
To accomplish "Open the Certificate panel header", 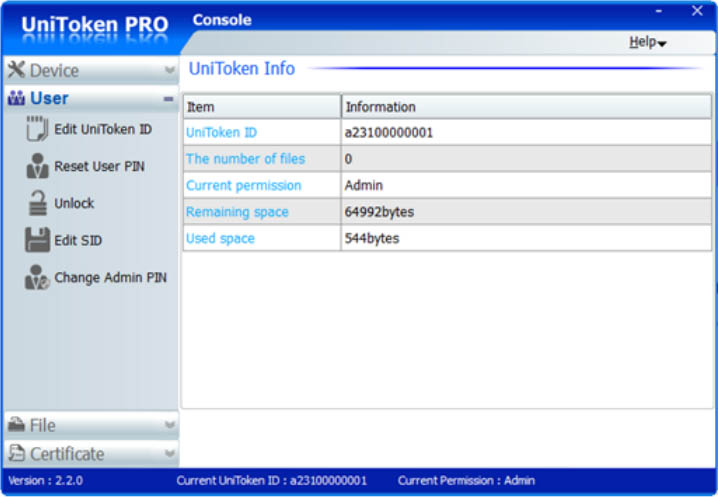I will click(91, 453).
